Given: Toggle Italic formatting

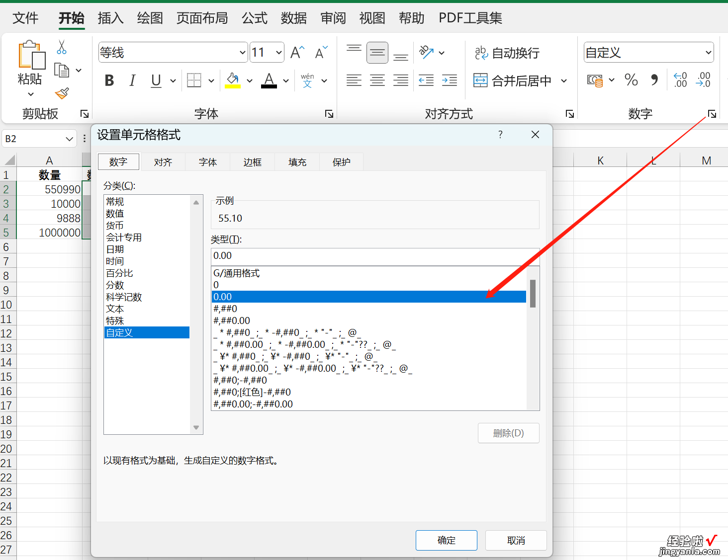Looking at the screenshot, I should click(x=132, y=80).
